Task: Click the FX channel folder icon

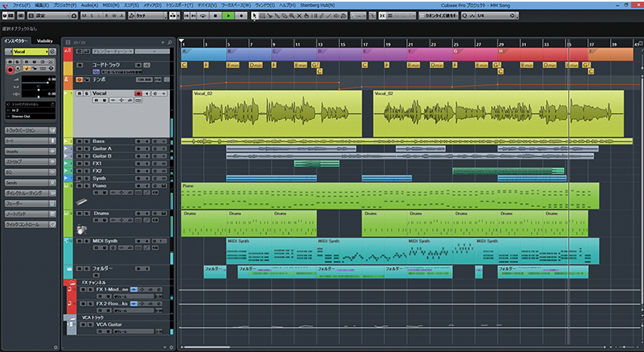Action: point(73,282)
